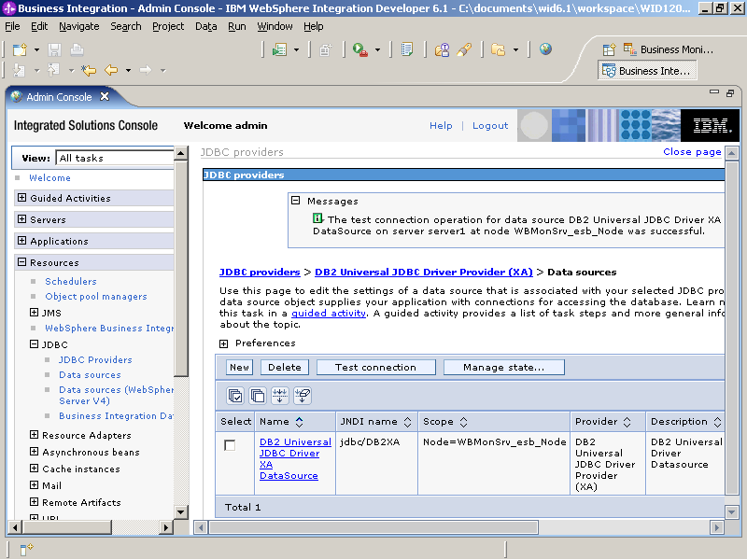Expand the Preferences section

coord(224,343)
